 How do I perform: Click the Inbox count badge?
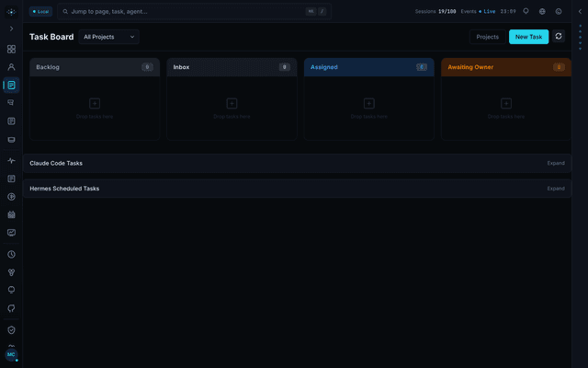point(285,67)
